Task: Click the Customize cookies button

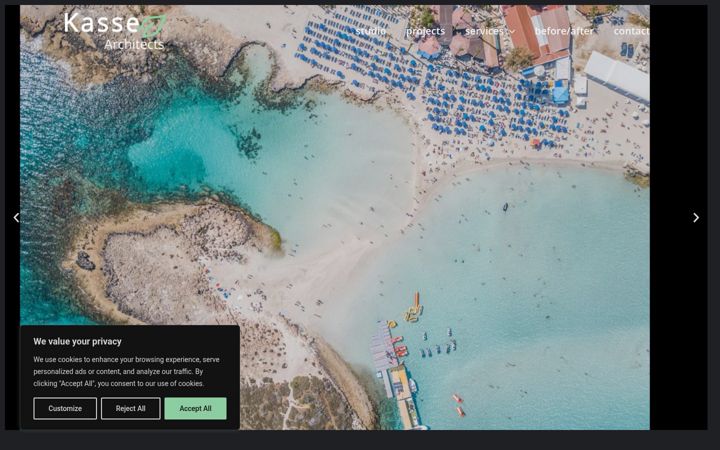Action: pos(65,408)
